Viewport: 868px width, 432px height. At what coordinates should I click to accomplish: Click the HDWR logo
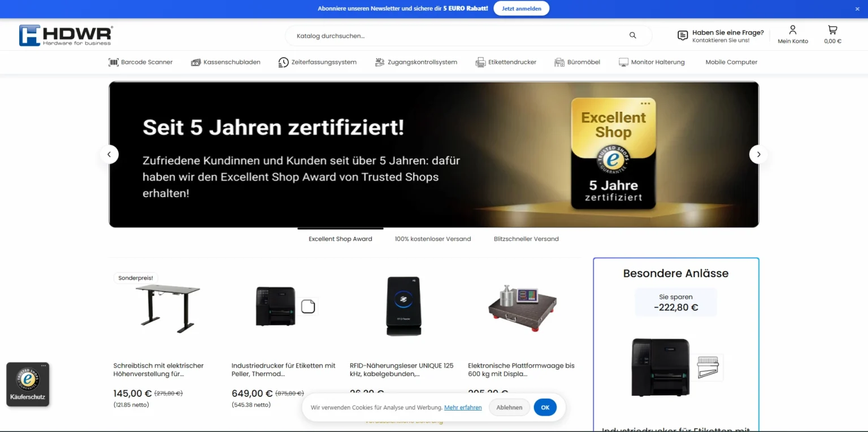coord(66,35)
